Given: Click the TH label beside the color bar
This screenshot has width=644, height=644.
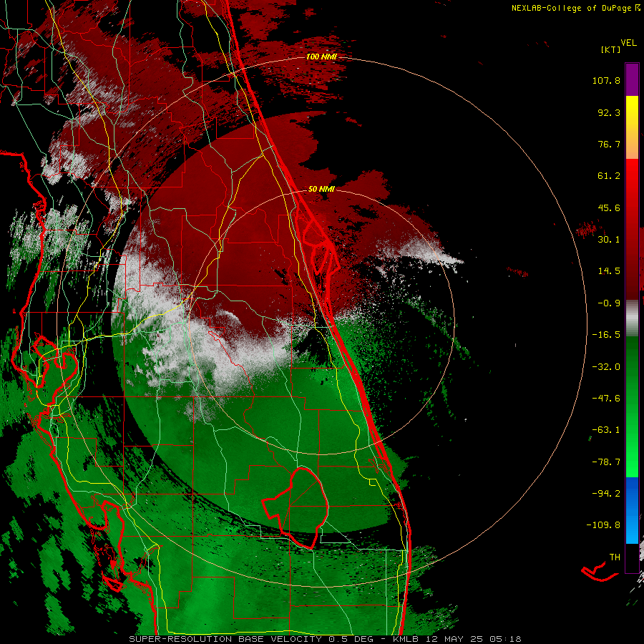Looking at the screenshot, I should pos(615,557).
